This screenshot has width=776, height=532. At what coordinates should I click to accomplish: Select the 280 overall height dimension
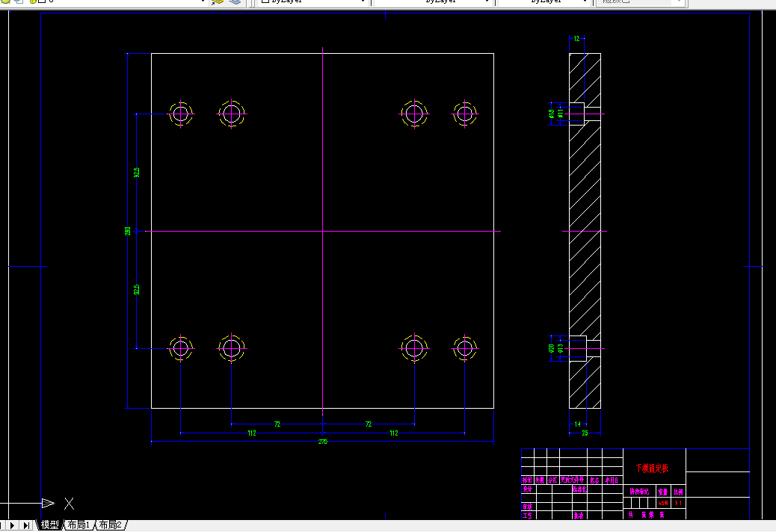128,231
